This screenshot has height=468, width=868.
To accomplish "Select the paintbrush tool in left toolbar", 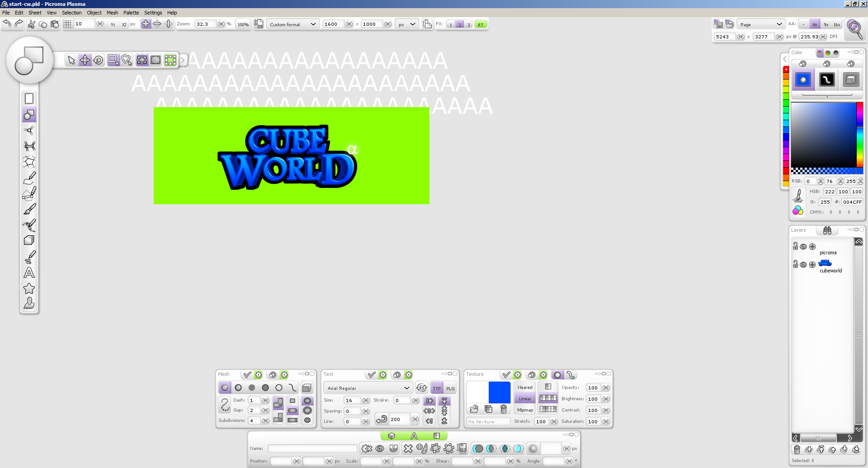I will pos(29,209).
